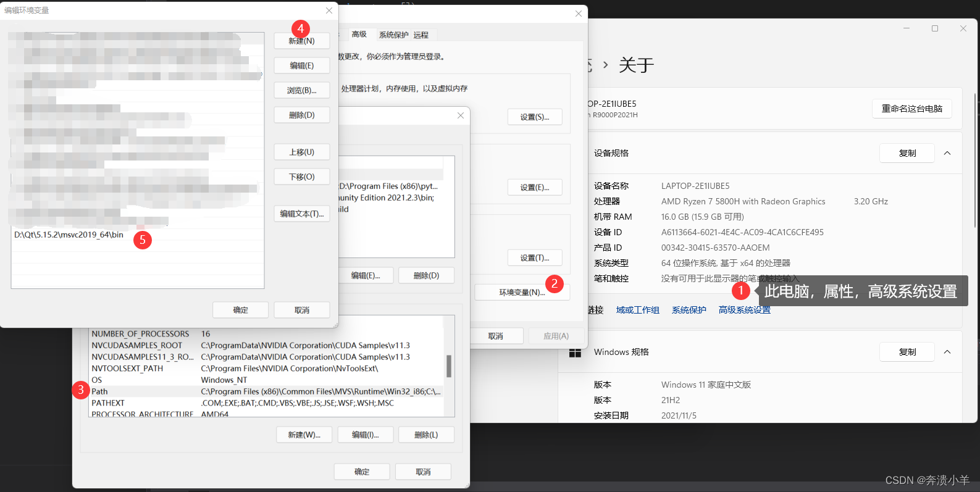This screenshot has width=980, height=492.
Task: Click 编辑(I)... for system variables
Action: pos(365,435)
